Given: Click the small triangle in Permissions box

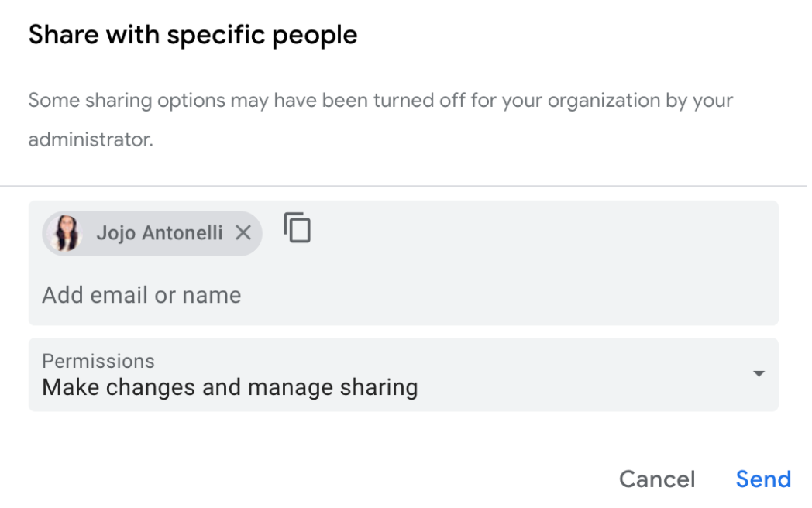Looking at the screenshot, I should tap(759, 374).
